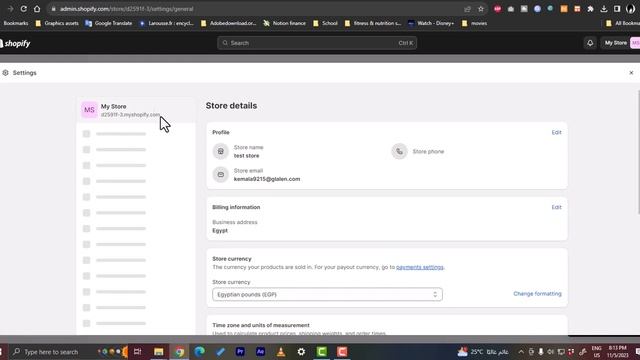Open VLC media player from taskbar
This screenshot has width=640, height=360.
(281, 351)
